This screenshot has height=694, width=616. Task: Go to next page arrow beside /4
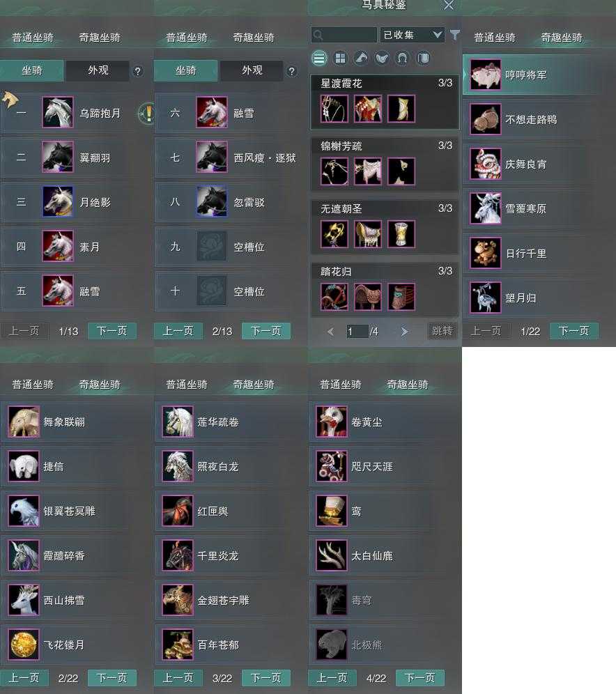[x=404, y=332]
